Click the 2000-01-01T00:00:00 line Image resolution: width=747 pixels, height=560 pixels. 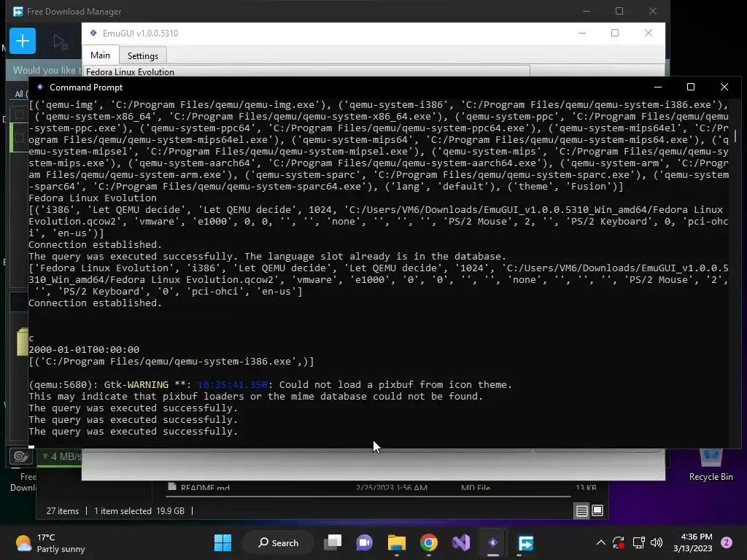84,349
